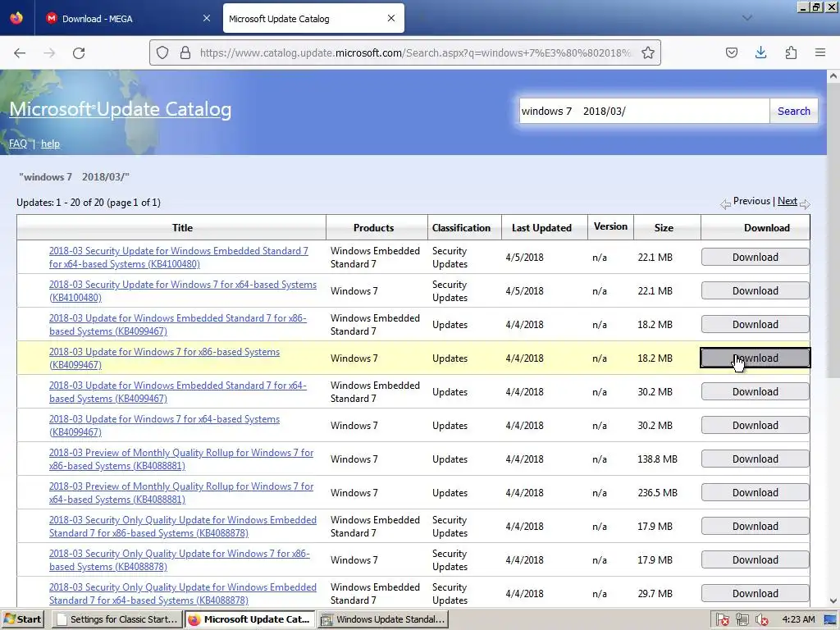Open the Microsoft Update Catalog home link
840x630 pixels.
121,109
